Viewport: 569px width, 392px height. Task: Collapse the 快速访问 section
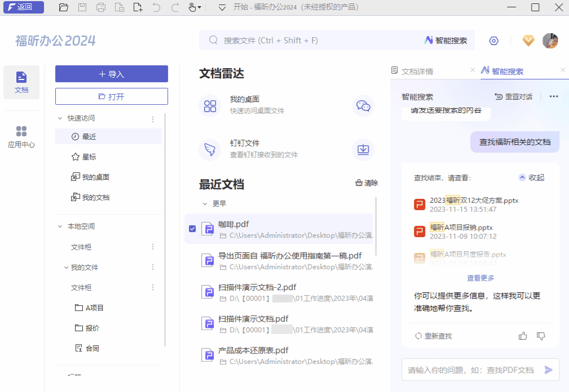[x=60, y=118]
